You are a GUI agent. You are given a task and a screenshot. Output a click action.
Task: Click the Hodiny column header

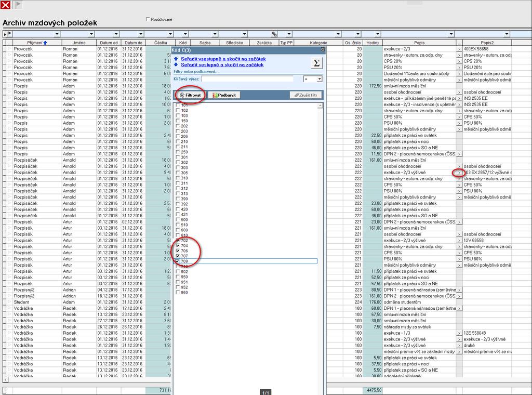click(373, 43)
